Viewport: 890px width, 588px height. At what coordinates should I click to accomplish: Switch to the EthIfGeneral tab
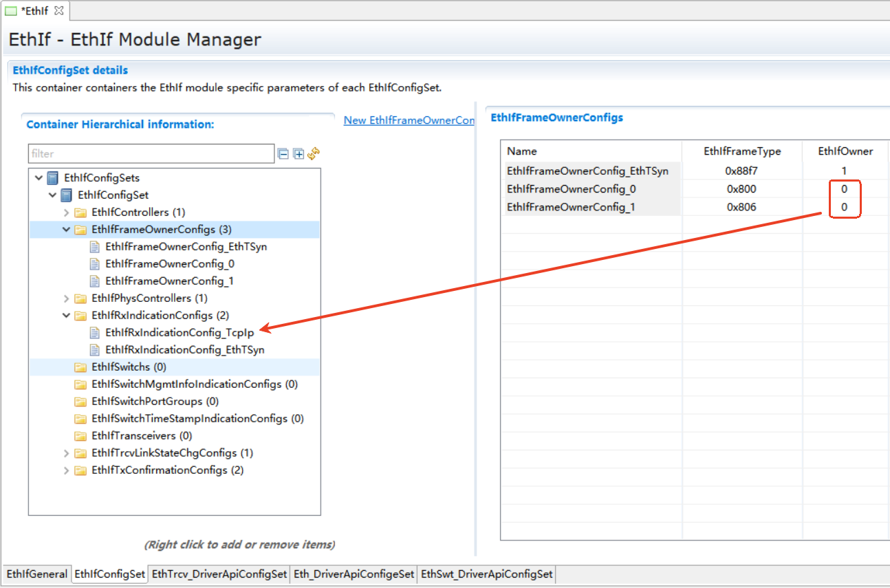[36, 574]
